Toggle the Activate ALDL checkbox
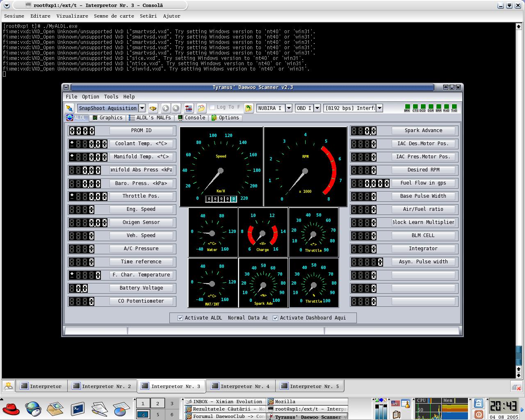 click(x=180, y=318)
